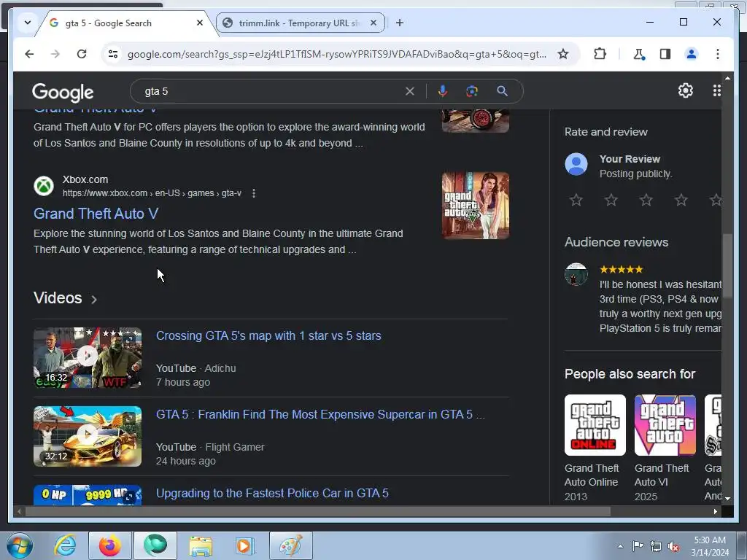The width and height of the screenshot is (747, 560).
Task: Submit search with magnifier icon
Action: 502,91
